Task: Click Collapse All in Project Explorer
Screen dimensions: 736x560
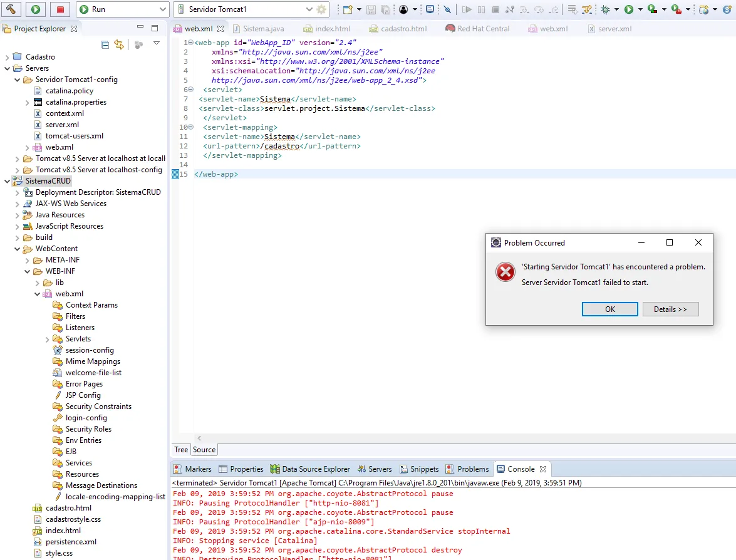Action: [105, 44]
